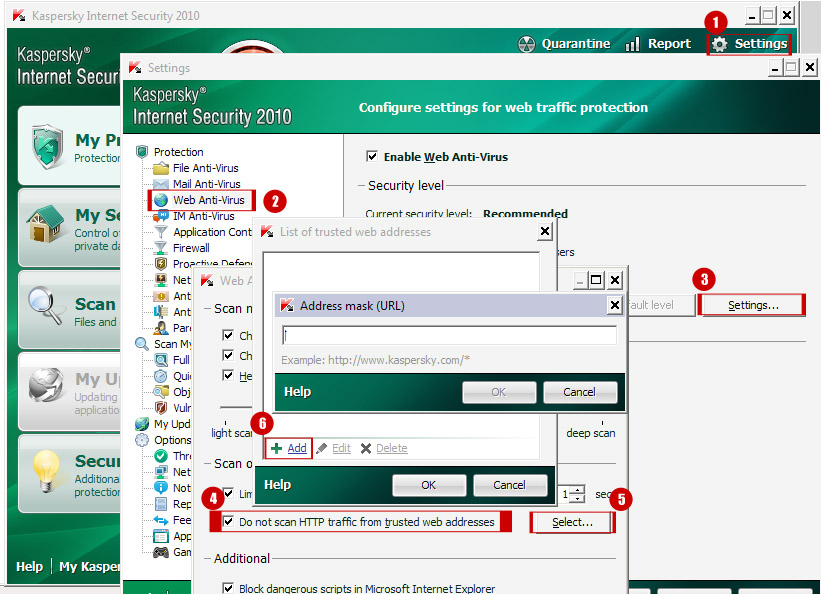821x594 pixels.
Task: Click Help in trusted web addresses dialog
Action: click(278, 485)
